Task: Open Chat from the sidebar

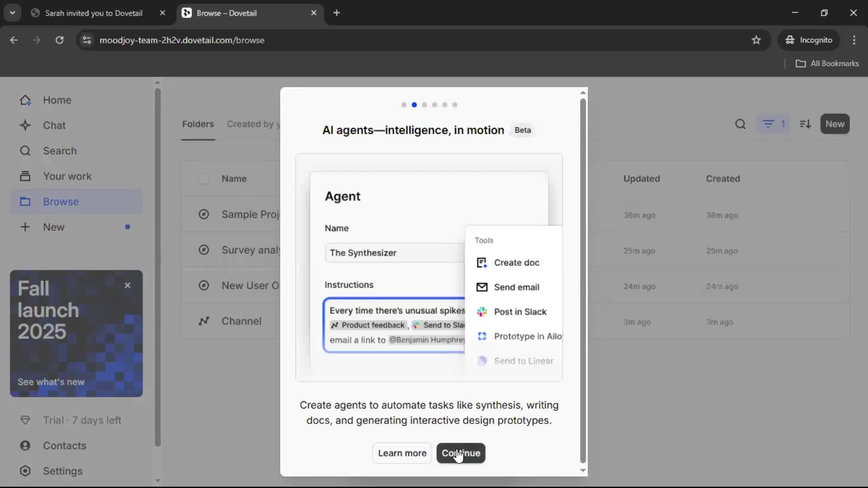Action: [x=54, y=125]
